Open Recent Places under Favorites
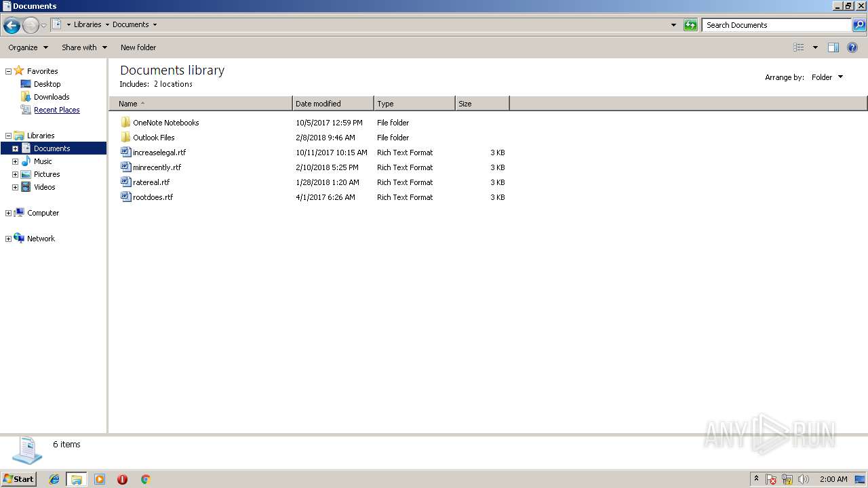The height and width of the screenshot is (488, 868). (56, 110)
